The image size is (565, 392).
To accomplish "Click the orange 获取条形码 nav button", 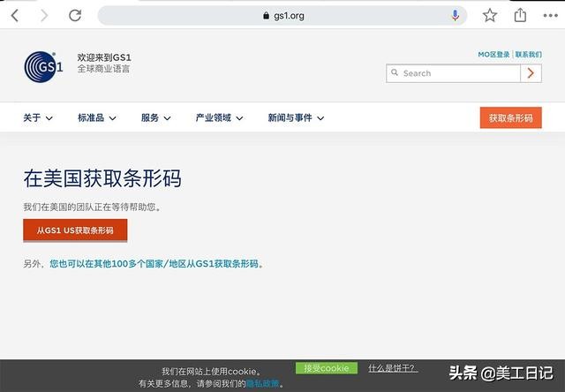I will click(x=510, y=117).
